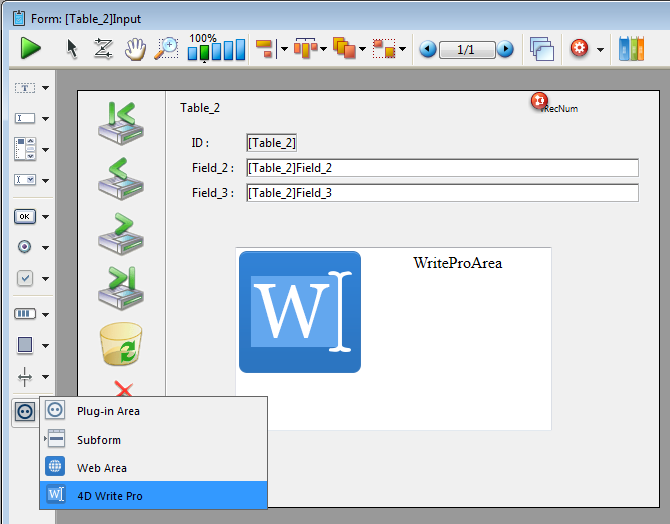
Task: Select the 'Field_3 :' label
Action: pos(213,193)
